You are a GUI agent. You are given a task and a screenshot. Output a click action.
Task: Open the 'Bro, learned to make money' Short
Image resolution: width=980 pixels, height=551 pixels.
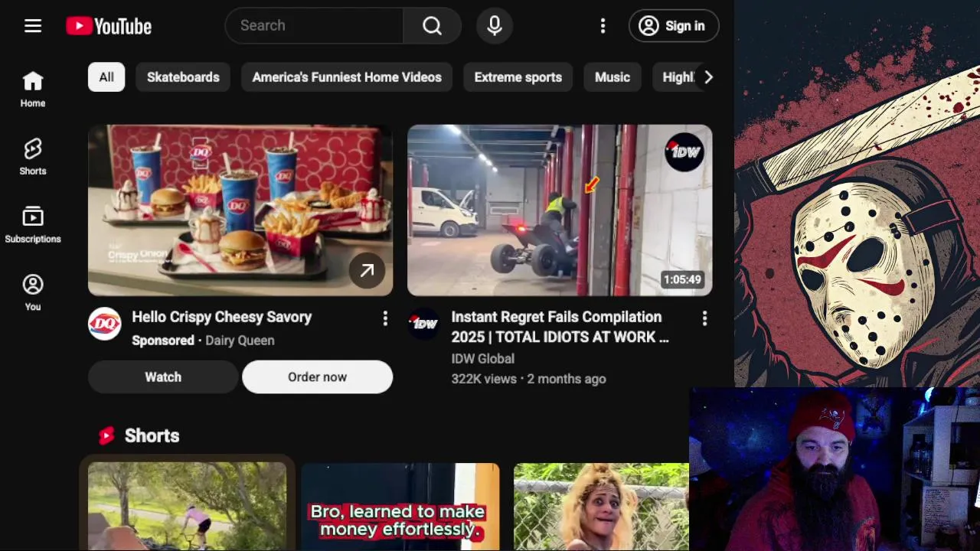coord(400,507)
